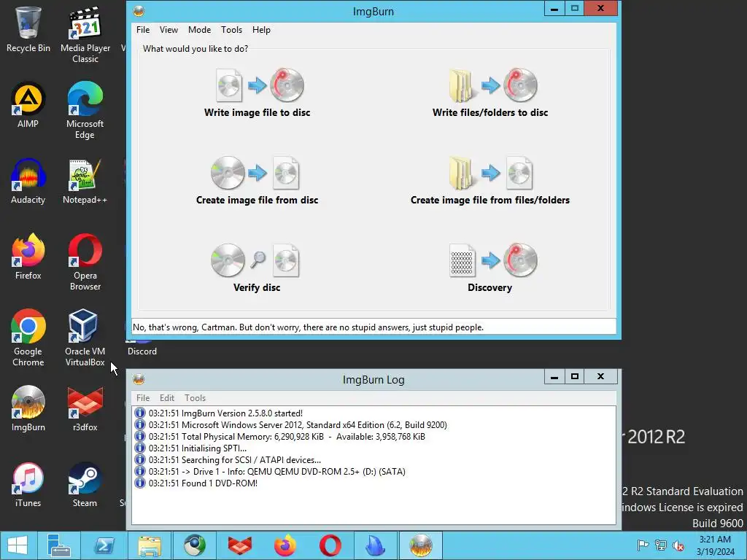747x560 pixels.
Task: Select Oracle VM VirtualBox desktop shortcut
Action: (85, 338)
